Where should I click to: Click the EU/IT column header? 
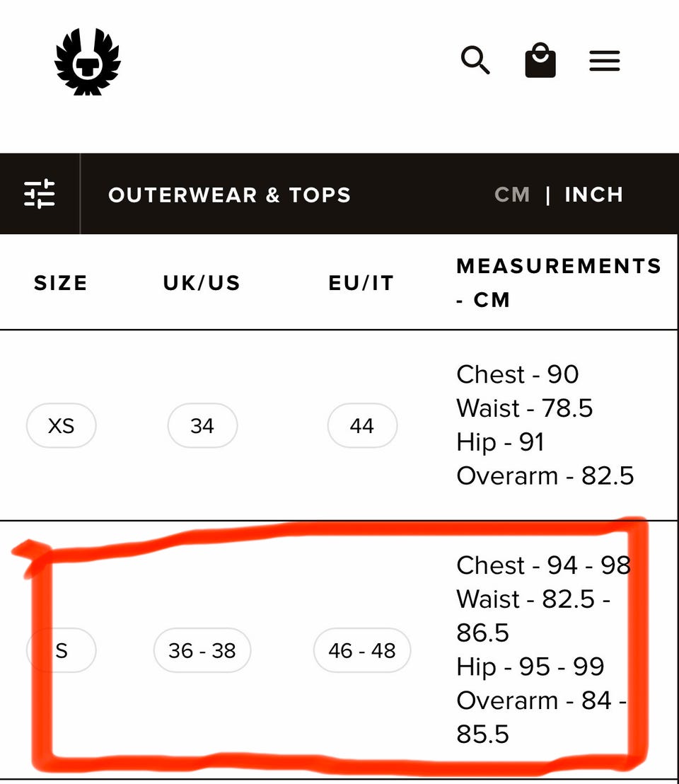[361, 283]
